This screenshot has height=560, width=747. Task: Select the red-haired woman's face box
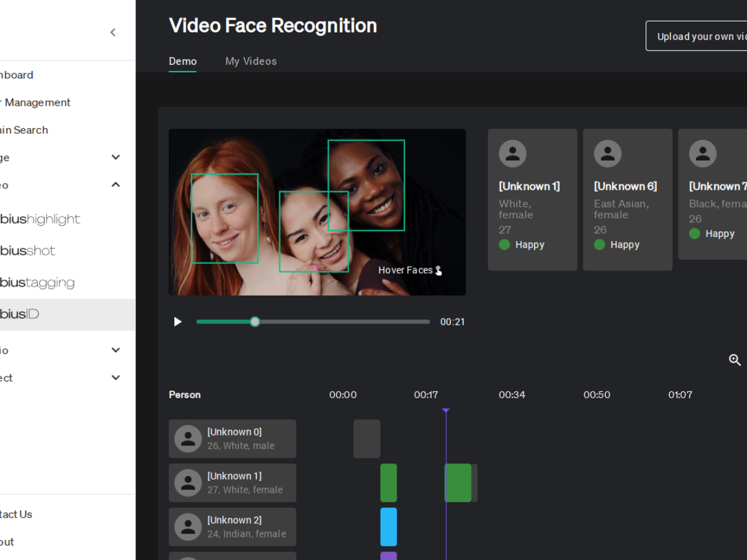coord(225,218)
